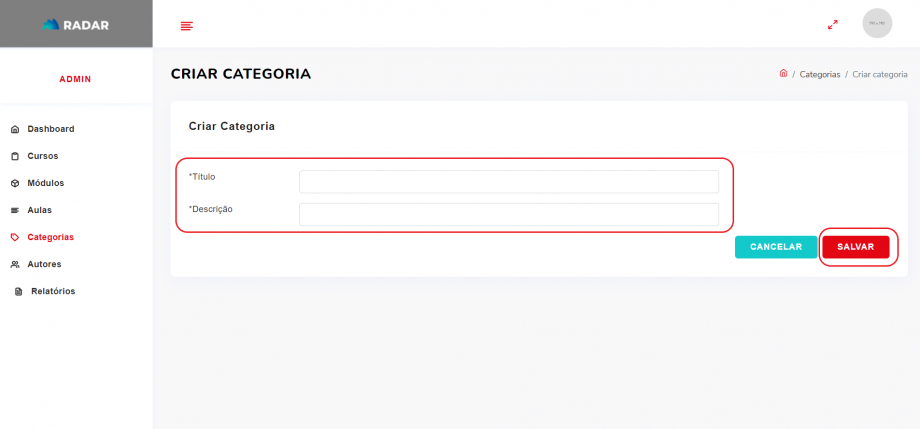Click the Módulos cube icon

pos(15,183)
